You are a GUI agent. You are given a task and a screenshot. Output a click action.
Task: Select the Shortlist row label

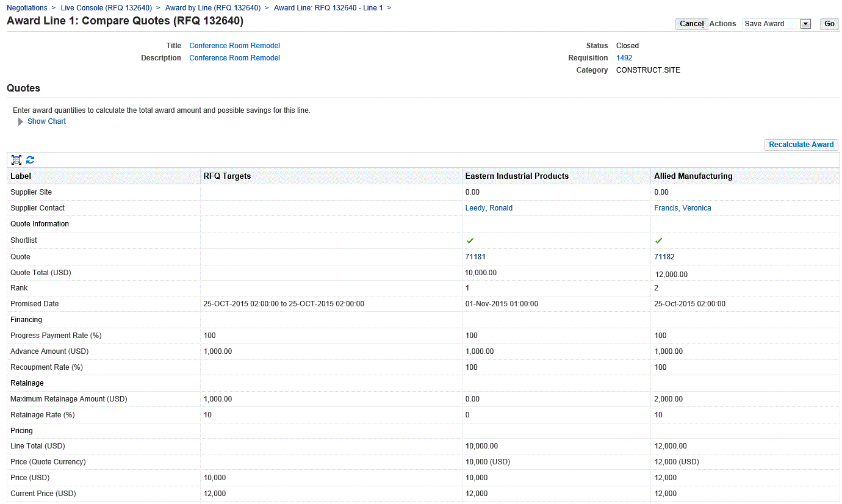click(24, 240)
